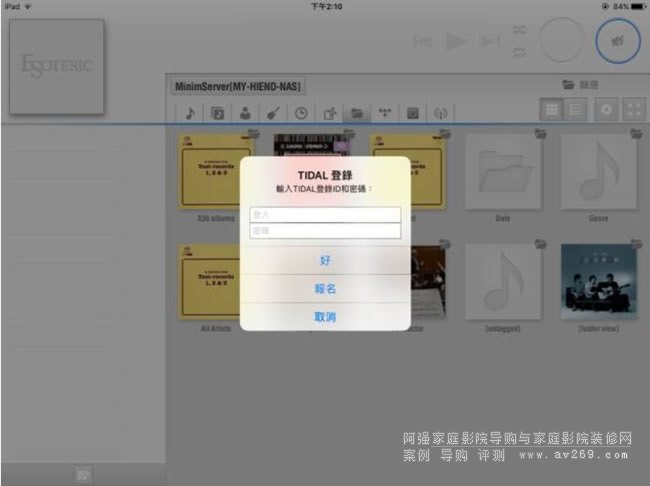The height and width of the screenshot is (486, 650).
Task: Skip to the next track
Action: (x=490, y=41)
